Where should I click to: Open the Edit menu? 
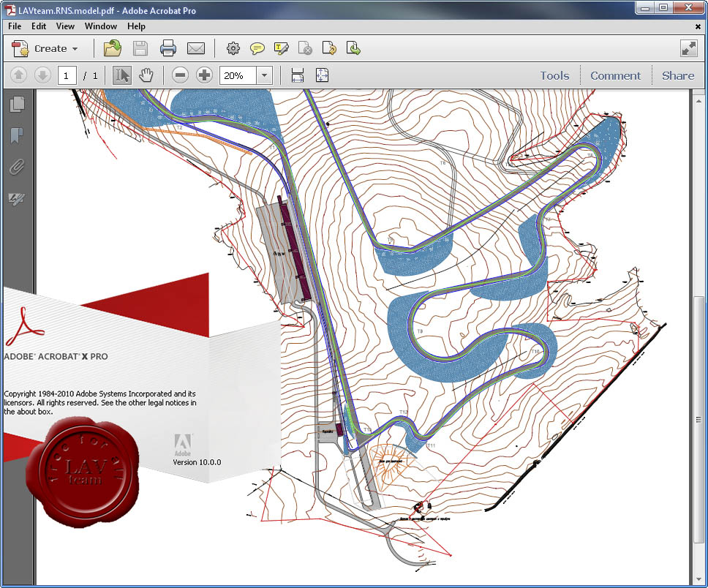[x=39, y=26]
